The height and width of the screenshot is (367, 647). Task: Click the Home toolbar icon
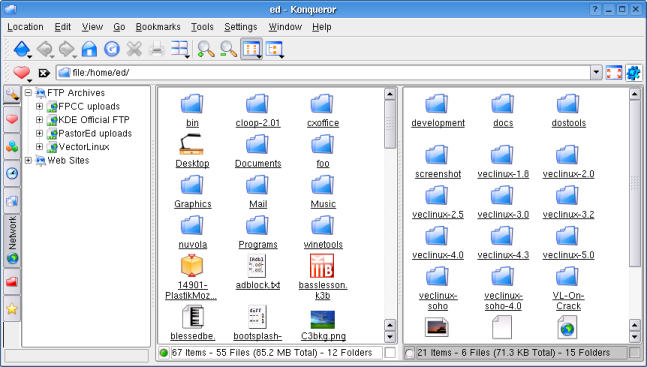89,49
